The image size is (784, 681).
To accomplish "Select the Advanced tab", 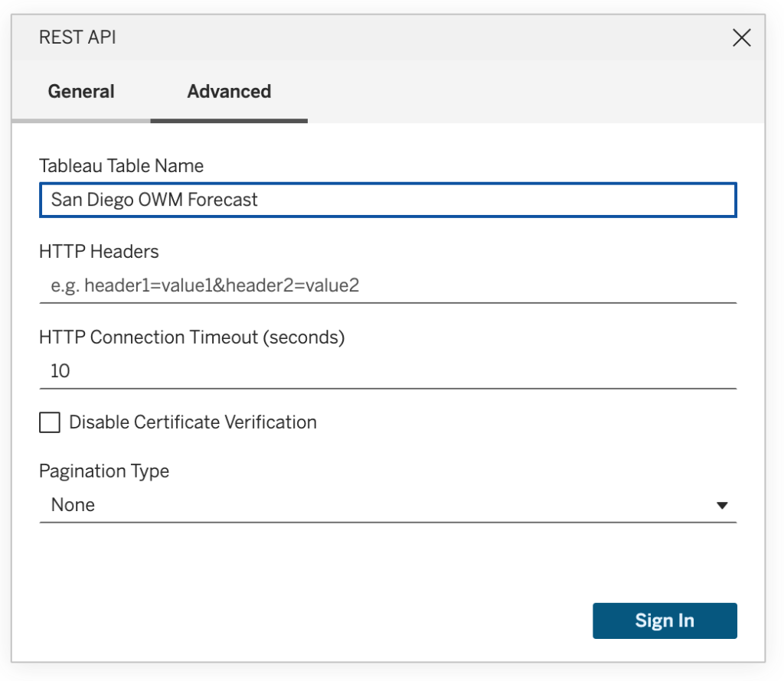I will [229, 92].
